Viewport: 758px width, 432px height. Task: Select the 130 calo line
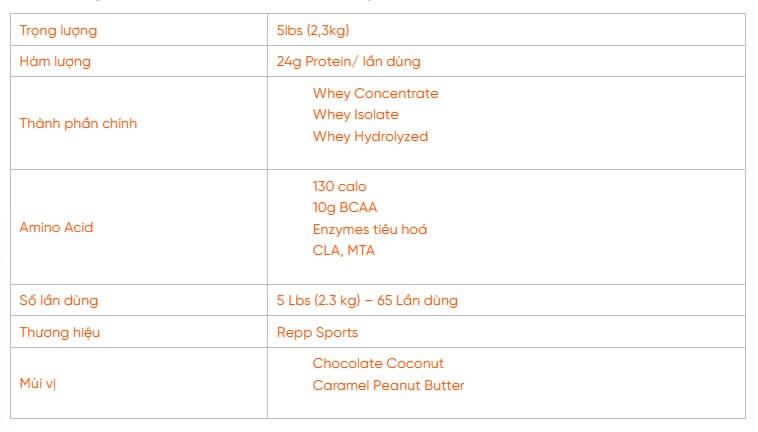pos(339,186)
